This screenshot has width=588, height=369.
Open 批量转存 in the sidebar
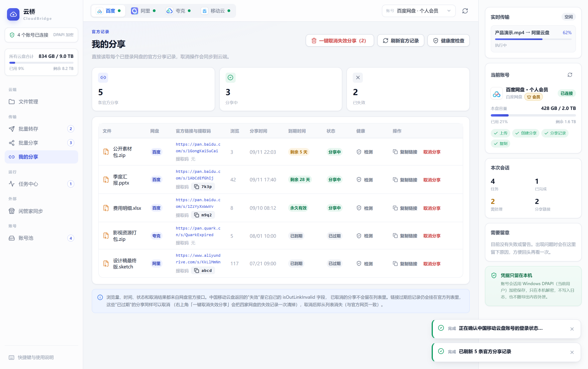(41, 129)
